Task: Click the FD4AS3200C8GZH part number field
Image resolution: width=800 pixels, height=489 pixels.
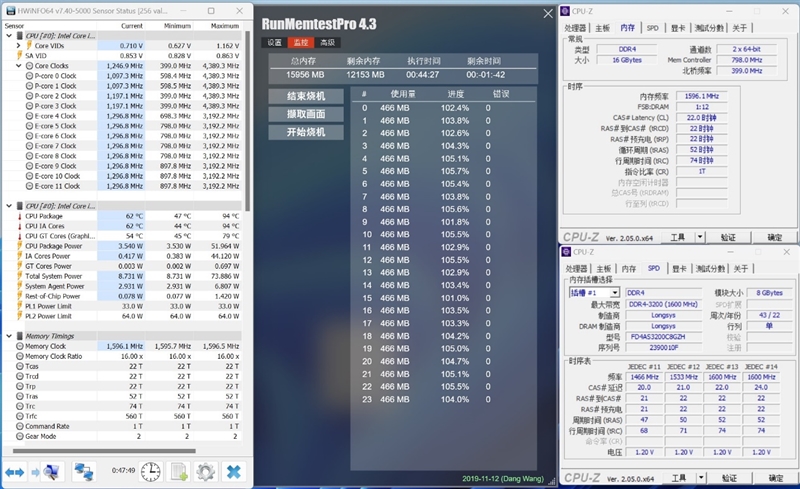Action: click(663, 337)
